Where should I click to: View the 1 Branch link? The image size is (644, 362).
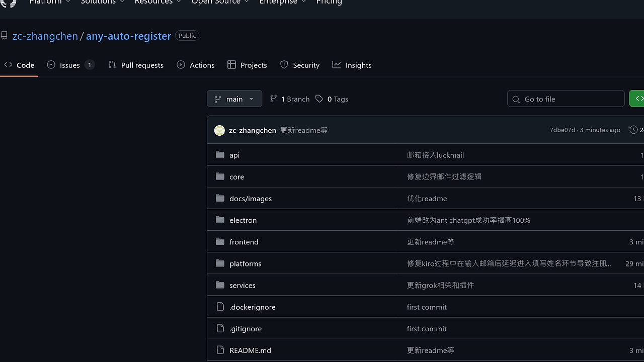[290, 99]
